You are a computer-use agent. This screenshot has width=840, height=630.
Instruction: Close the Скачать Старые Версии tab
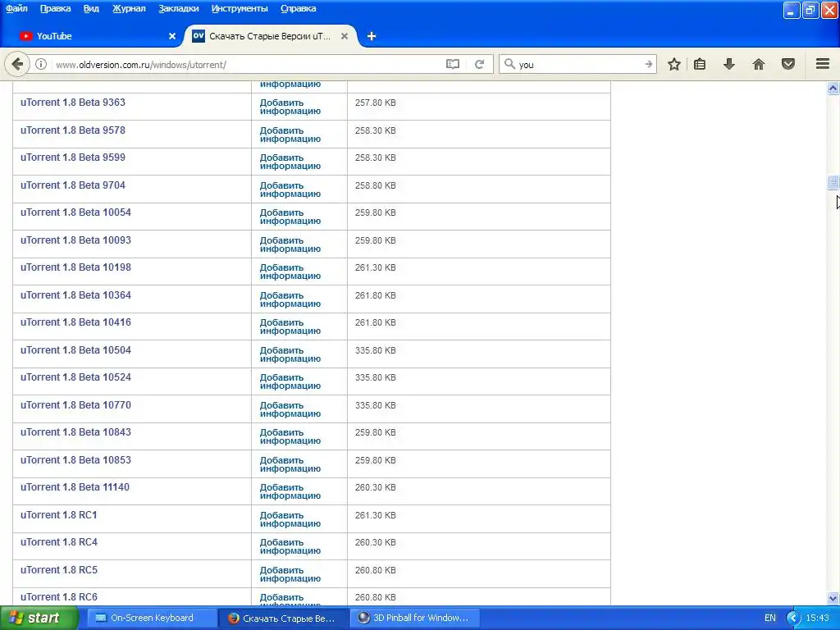coord(345,36)
